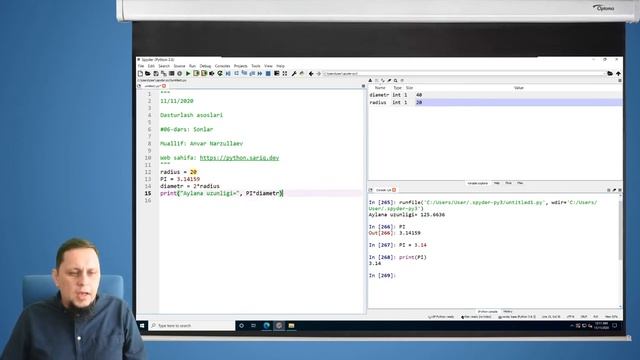Open the Edit menu
The image size is (640, 360).
(151, 66)
